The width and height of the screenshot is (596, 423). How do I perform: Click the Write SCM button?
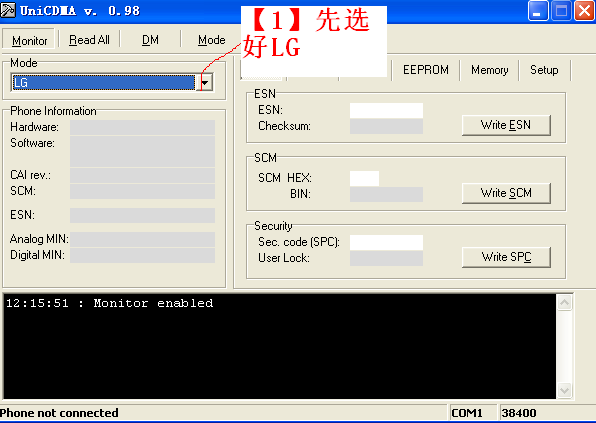click(x=506, y=193)
